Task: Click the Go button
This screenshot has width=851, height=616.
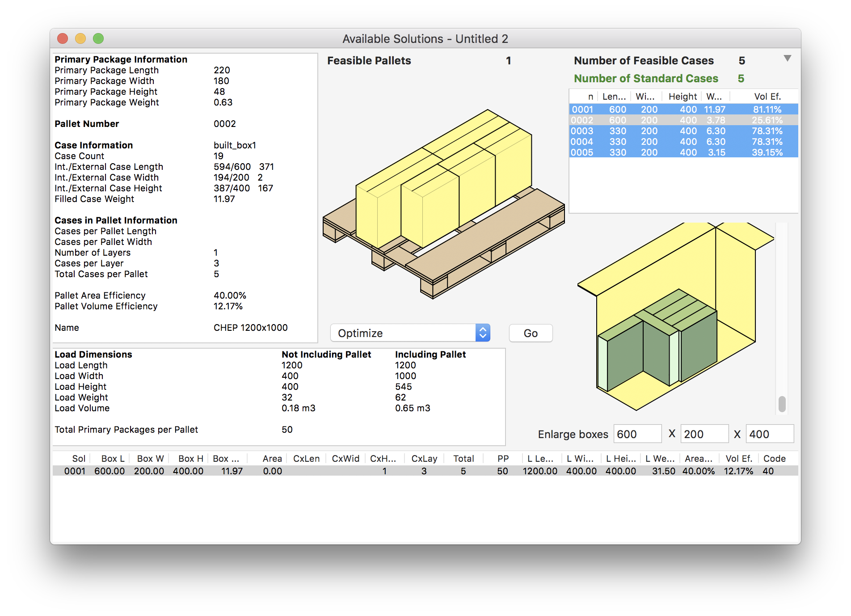Action: click(x=531, y=333)
